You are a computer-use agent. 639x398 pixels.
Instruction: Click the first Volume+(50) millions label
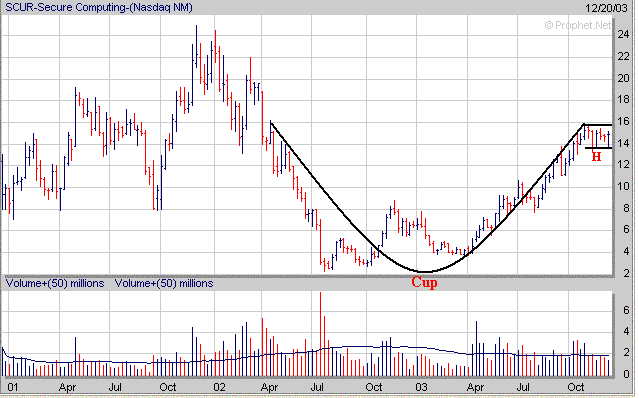coord(55,283)
